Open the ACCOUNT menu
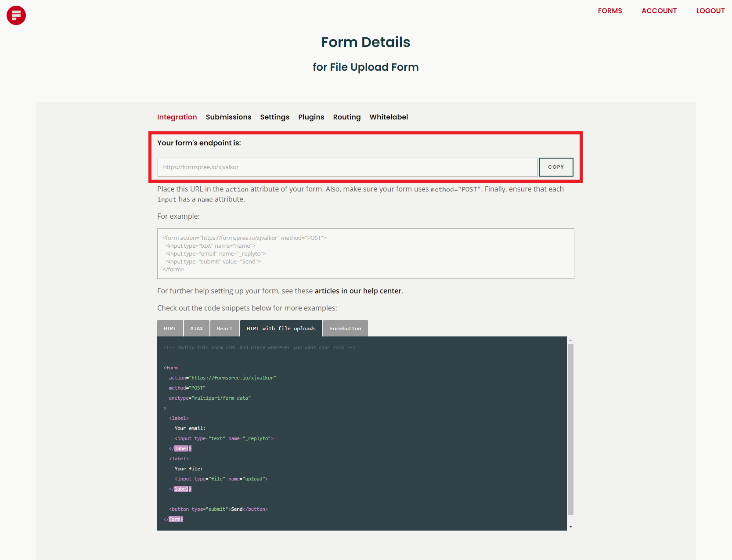 click(659, 11)
